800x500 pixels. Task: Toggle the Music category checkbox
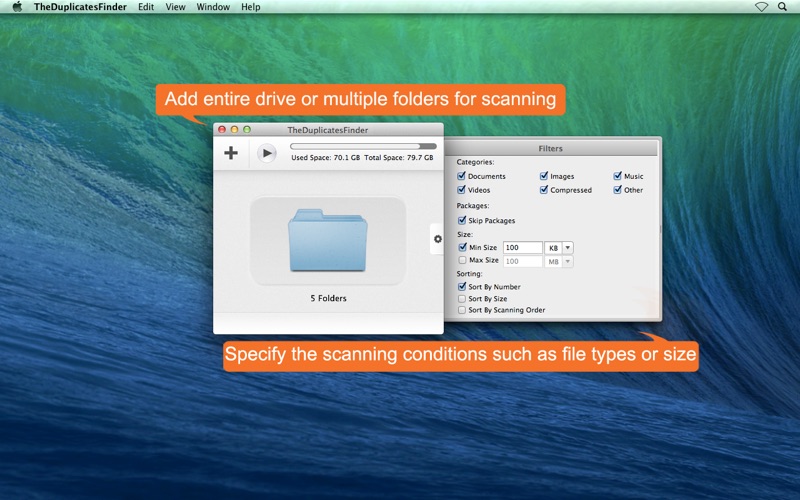click(617, 176)
